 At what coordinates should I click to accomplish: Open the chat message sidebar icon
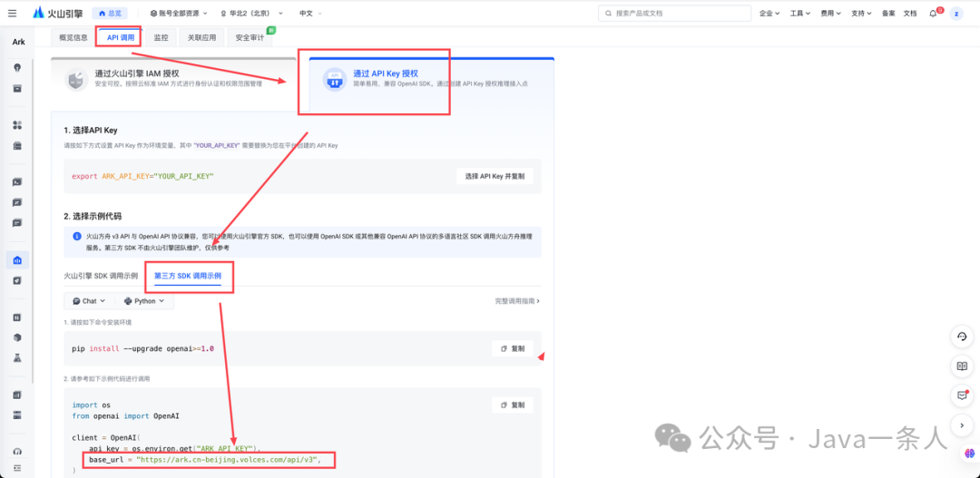(17, 223)
